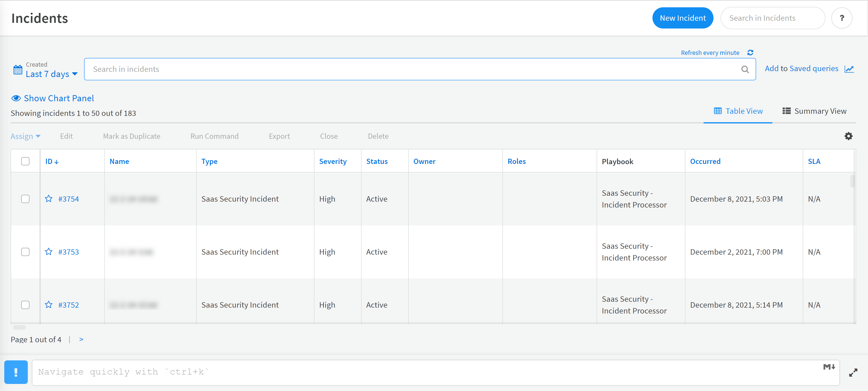Image resolution: width=868 pixels, height=391 pixels.
Task: Click the Saved queries chart icon
Action: 849,69
